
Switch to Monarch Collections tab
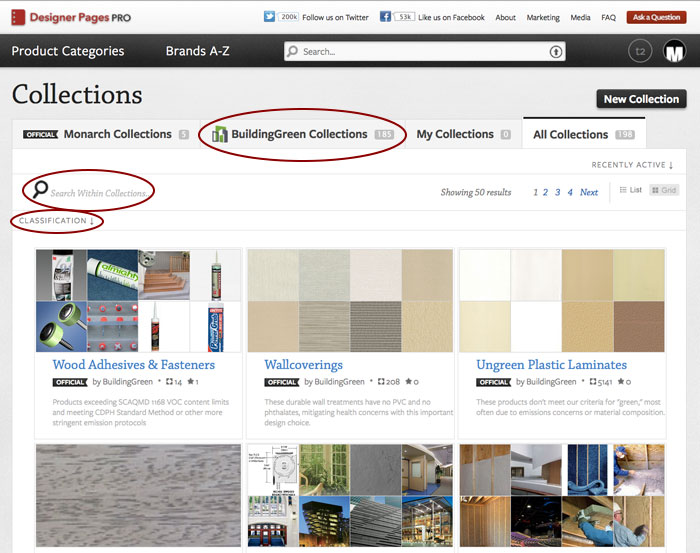(x=106, y=134)
